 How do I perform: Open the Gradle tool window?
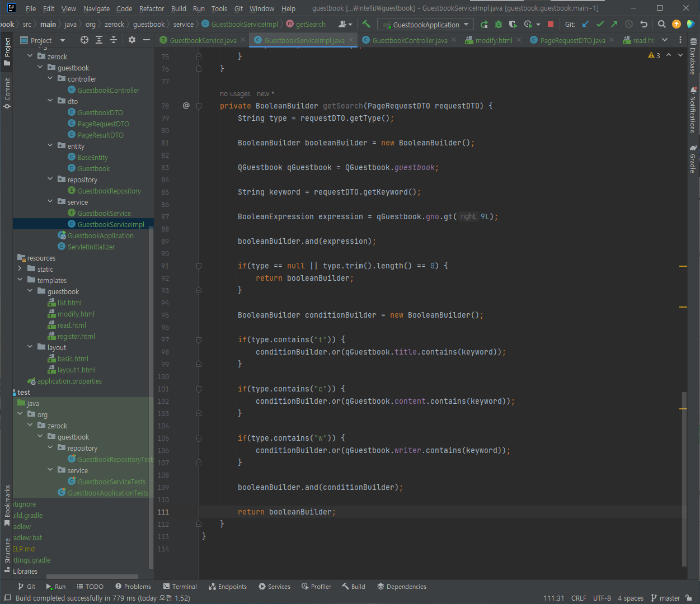click(x=693, y=159)
